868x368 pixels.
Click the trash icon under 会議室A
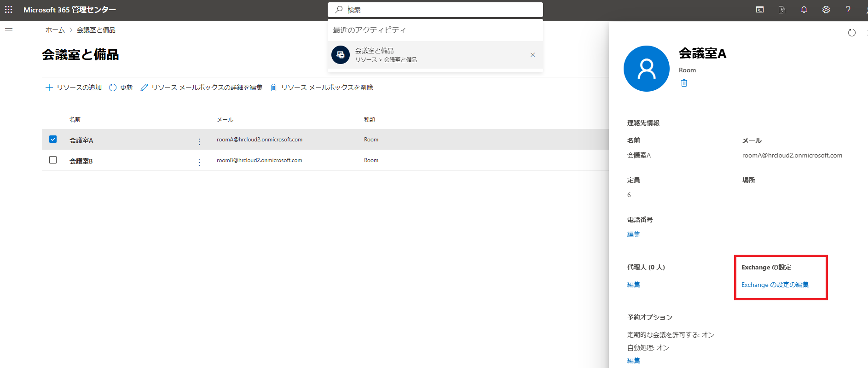pos(684,83)
